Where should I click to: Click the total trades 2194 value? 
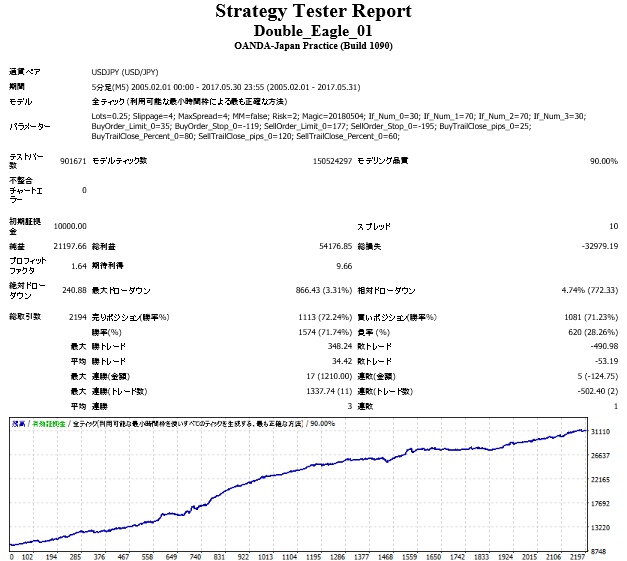coord(78,317)
